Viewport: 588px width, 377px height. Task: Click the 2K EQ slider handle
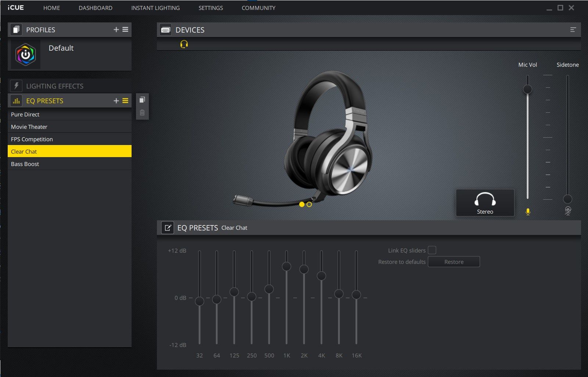(304, 269)
